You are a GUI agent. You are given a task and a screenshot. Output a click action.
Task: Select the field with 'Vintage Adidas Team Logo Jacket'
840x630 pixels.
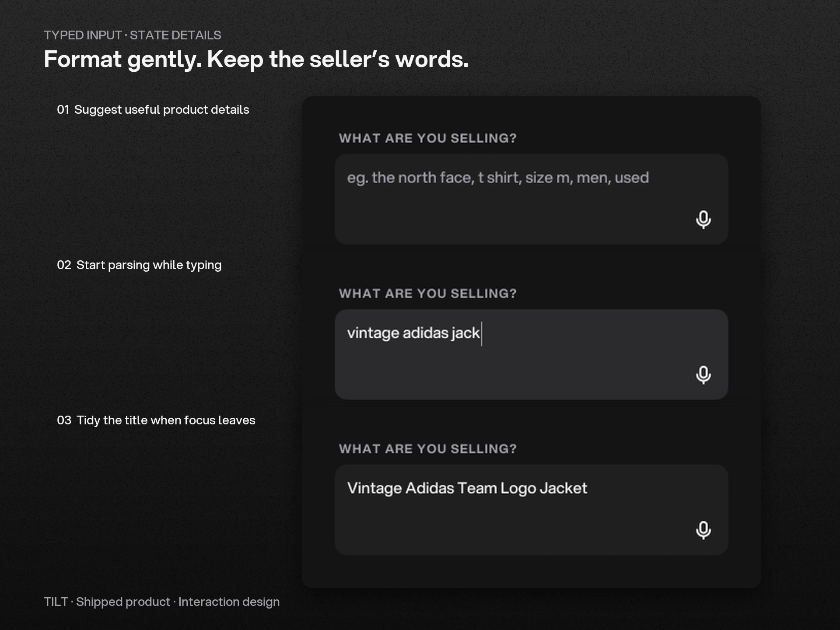(x=531, y=510)
